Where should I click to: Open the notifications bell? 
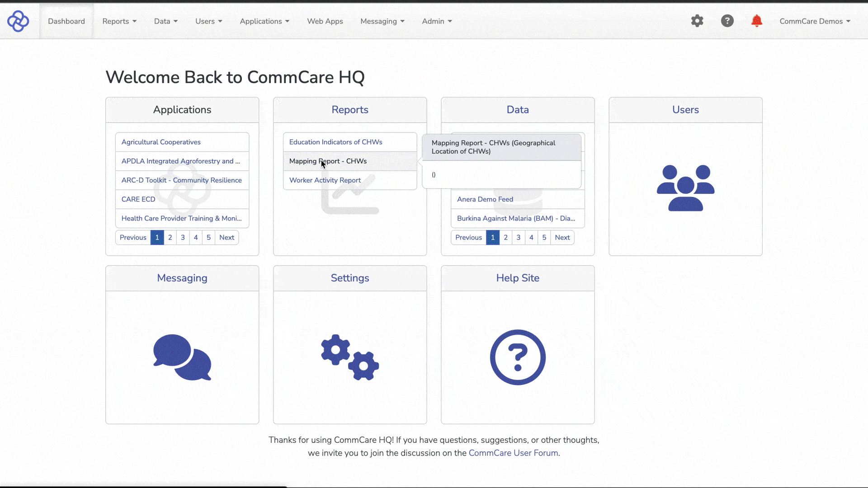757,21
